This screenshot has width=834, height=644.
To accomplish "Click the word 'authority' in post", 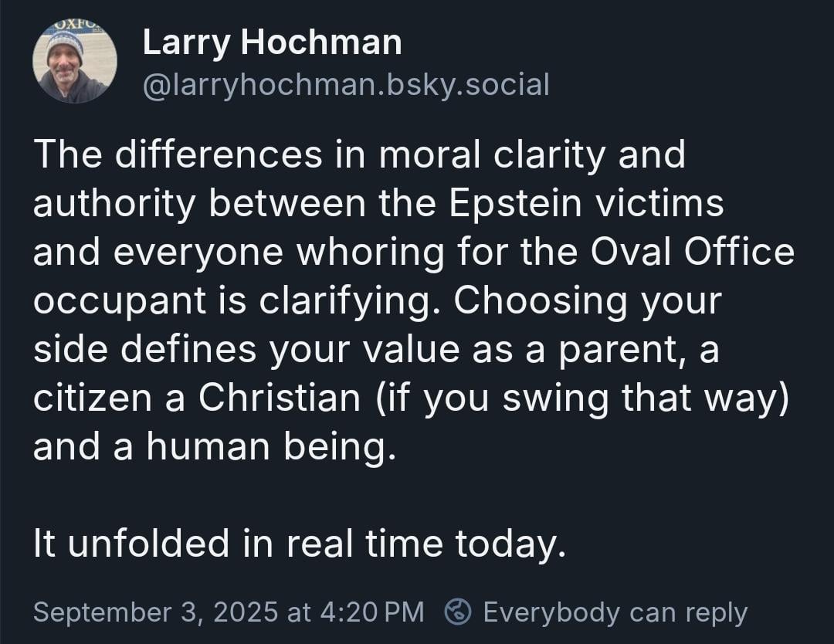I will 114,204.
